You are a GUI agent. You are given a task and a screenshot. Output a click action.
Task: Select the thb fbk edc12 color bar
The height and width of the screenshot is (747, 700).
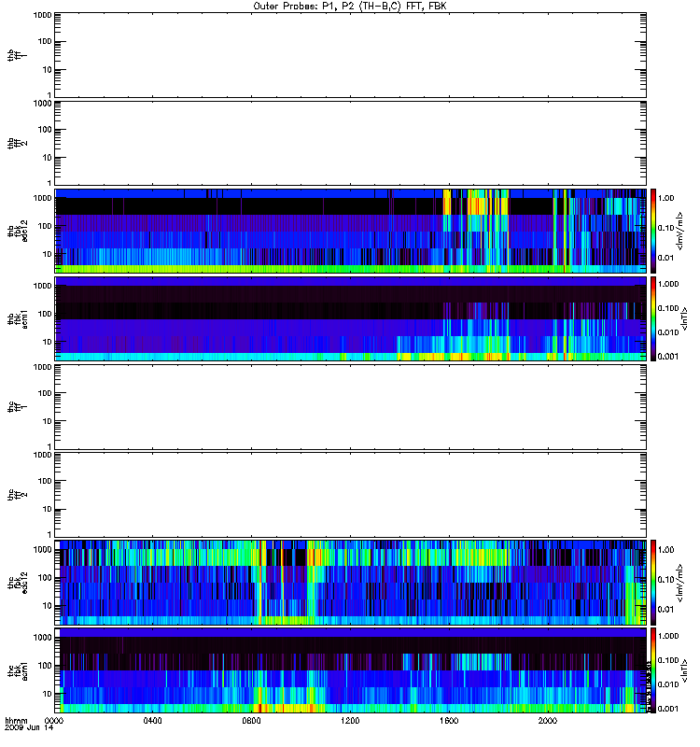click(653, 231)
